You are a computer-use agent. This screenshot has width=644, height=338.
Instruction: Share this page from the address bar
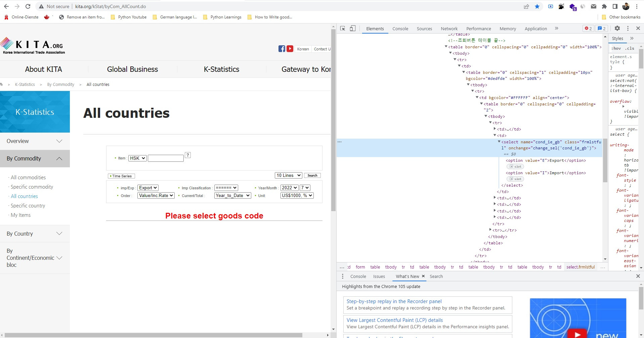(x=526, y=6)
